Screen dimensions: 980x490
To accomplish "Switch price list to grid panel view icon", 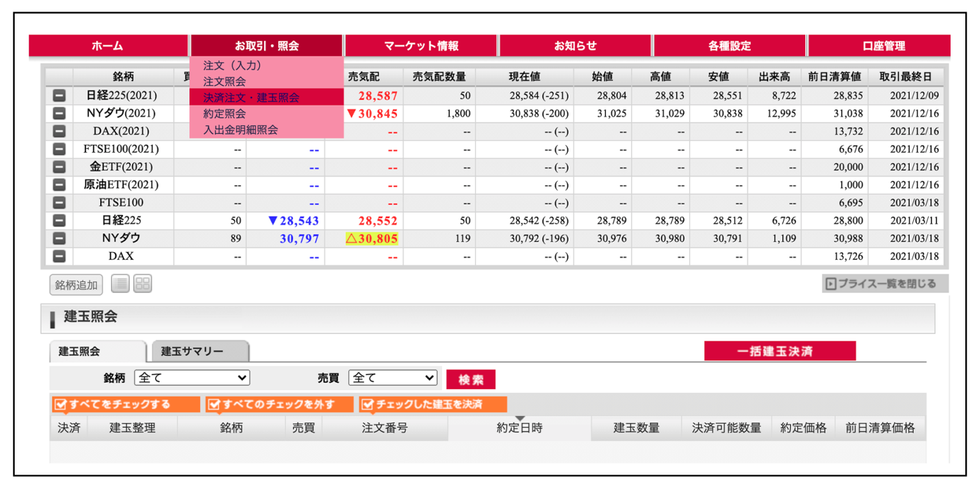I will click(142, 284).
